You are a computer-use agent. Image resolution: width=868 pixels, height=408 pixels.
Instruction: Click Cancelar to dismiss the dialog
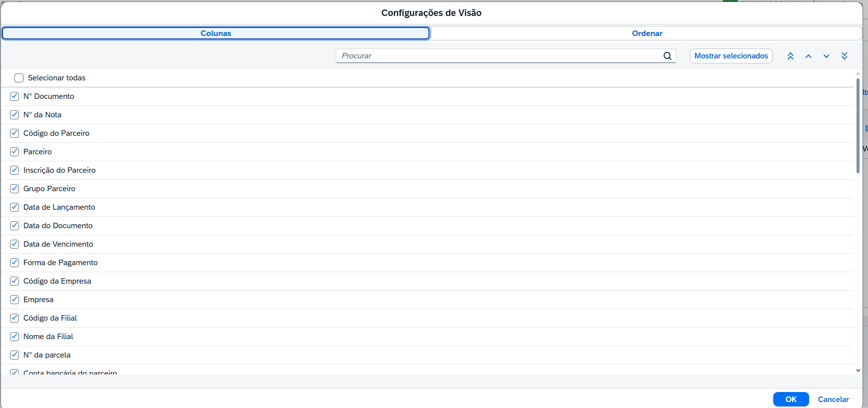click(834, 400)
